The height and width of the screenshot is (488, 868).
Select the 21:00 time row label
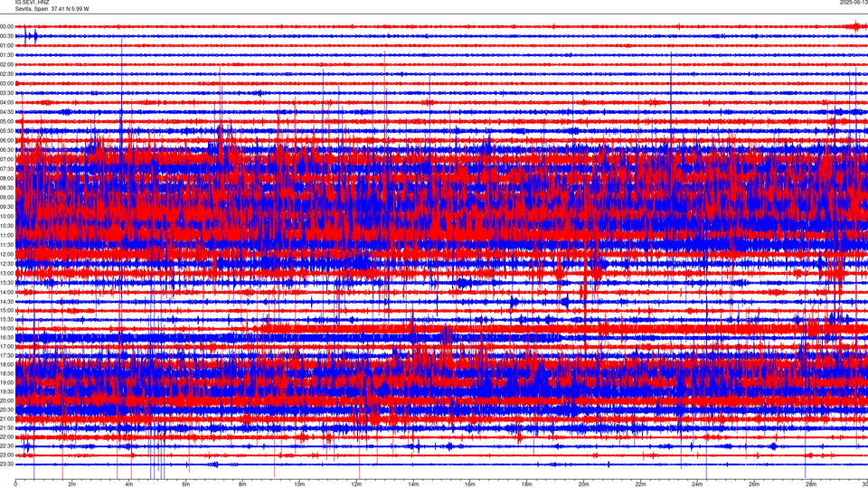point(6,418)
